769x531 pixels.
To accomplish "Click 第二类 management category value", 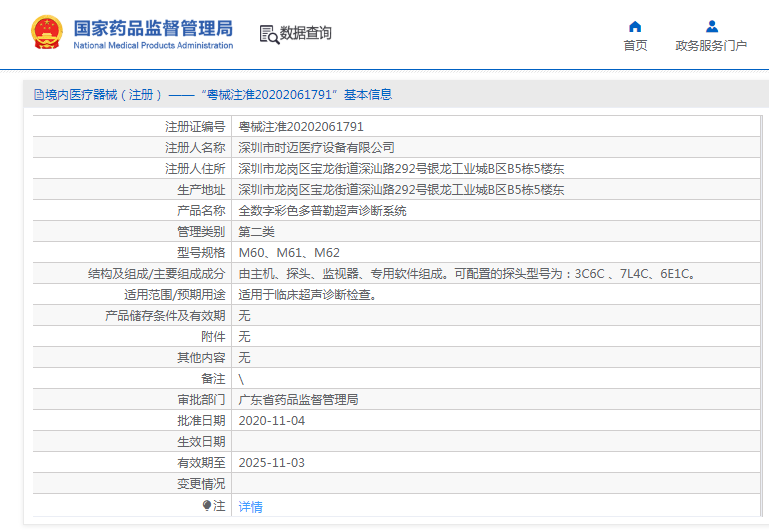I will [x=256, y=232].
